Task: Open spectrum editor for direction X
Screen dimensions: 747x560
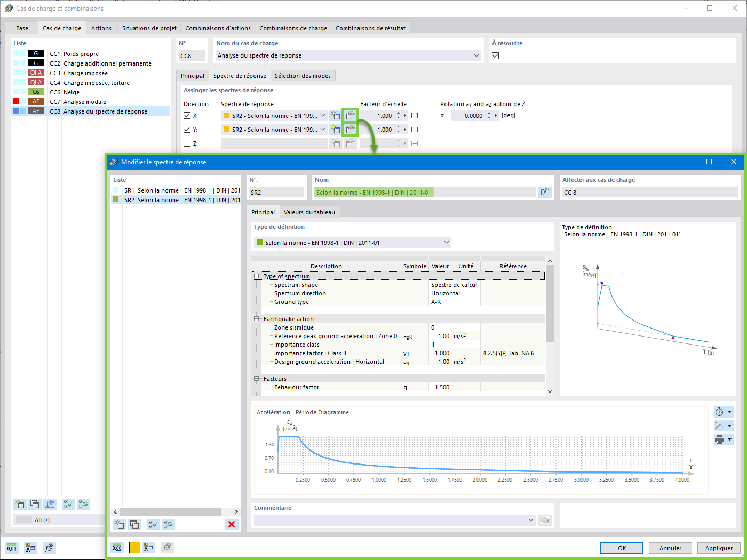Action: click(350, 115)
